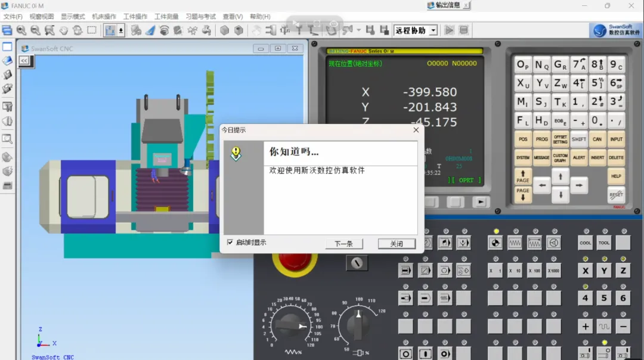The image size is (644, 360).
Task: Click the blank window icon in left sidebar
Action: [x=7, y=47]
